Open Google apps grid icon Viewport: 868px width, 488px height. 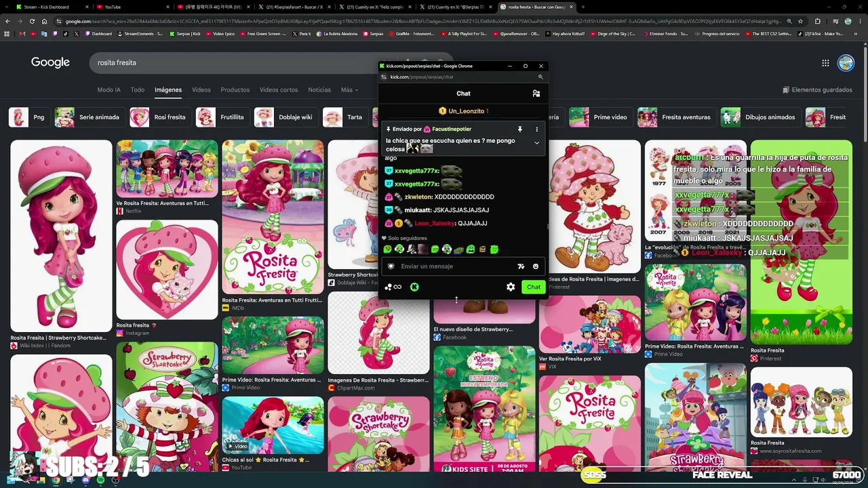click(x=825, y=63)
